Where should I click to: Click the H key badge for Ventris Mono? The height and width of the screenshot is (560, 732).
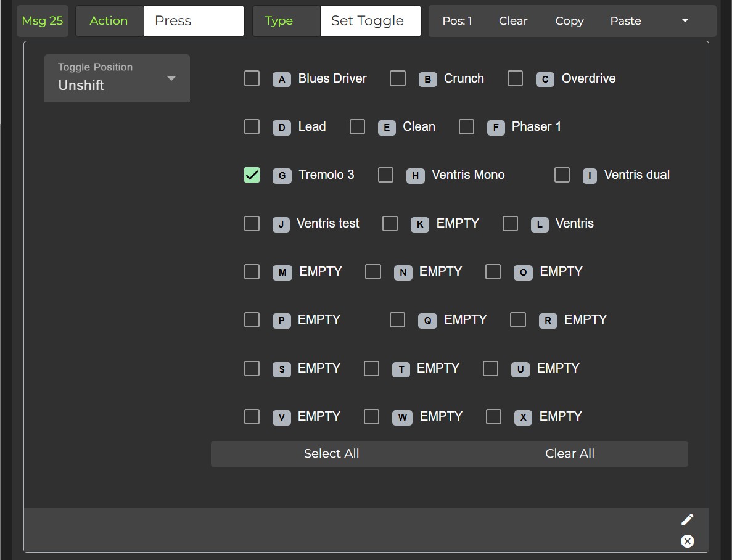click(x=416, y=176)
